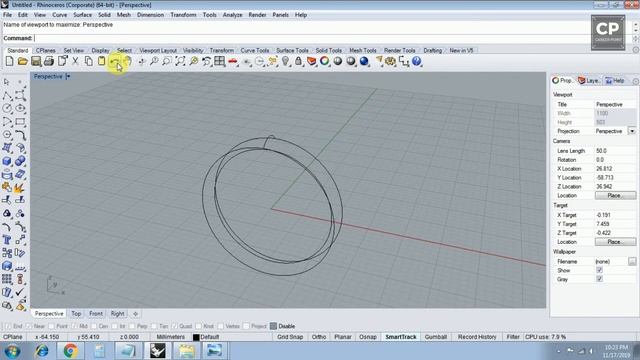Viewport: 640px width, 360px height.
Task: Click the checkmark icon in left toolbar
Action: point(20,292)
